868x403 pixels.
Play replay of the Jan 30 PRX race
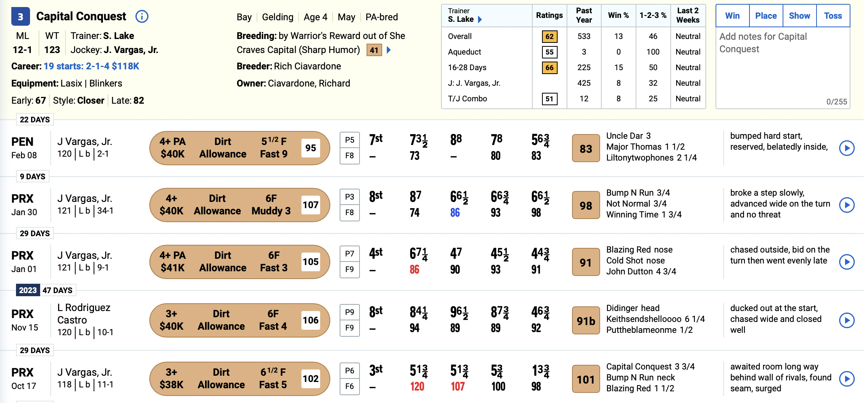click(847, 205)
